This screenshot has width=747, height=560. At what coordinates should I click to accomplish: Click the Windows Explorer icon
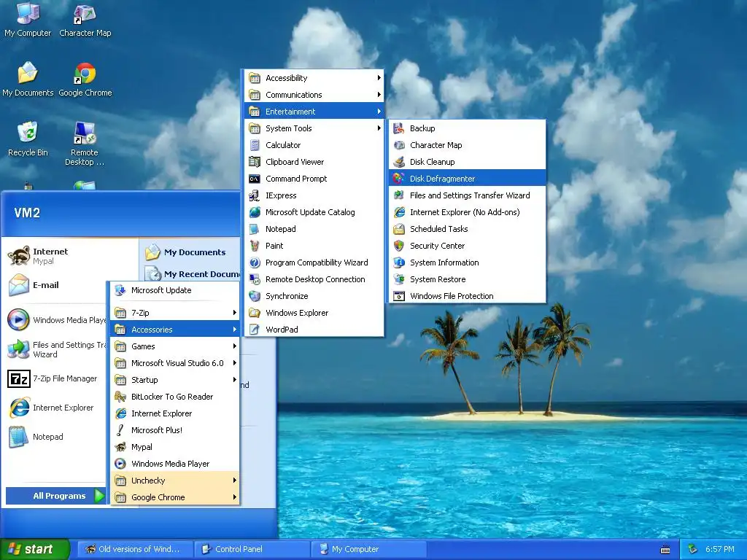255,313
